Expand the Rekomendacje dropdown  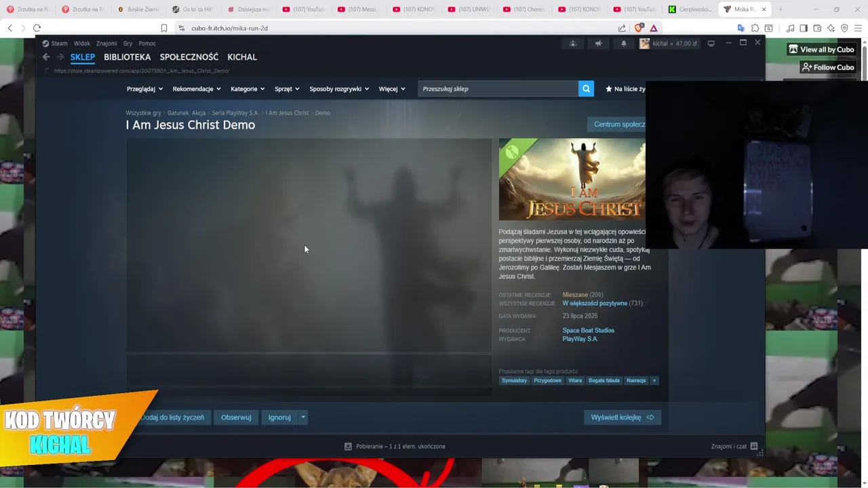[197, 89]
